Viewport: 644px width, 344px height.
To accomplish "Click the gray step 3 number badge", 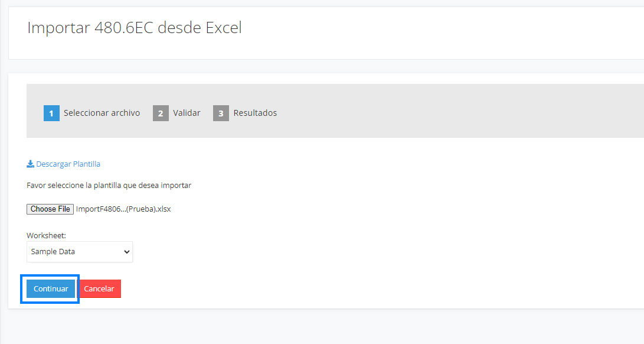I will tap(221, 113).
